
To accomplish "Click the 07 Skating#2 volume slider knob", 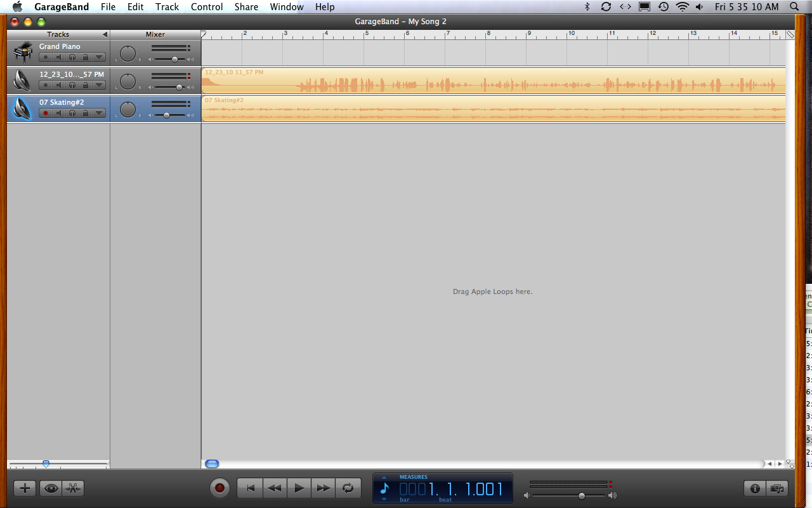I will [x=166, y=116].
